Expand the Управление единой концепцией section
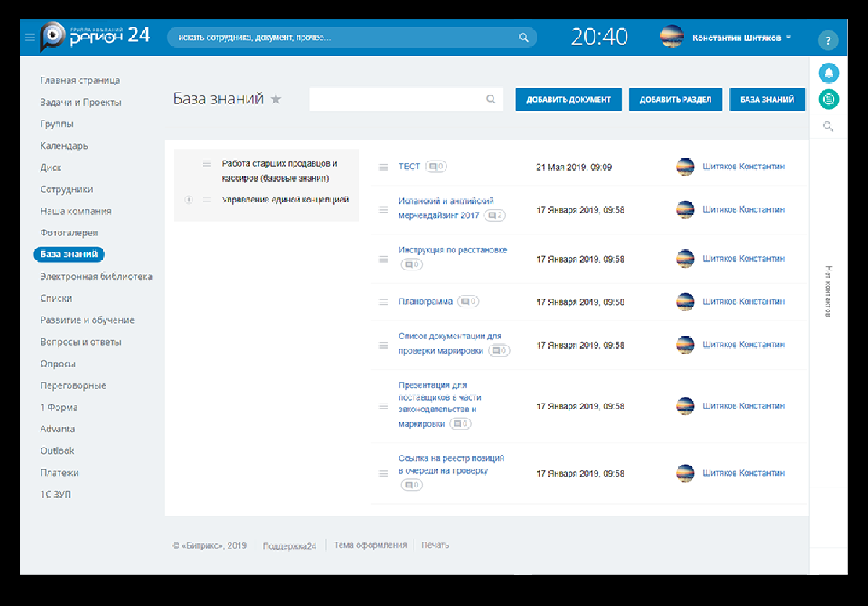868x606 pixels. pyautogui.click(x=189, y=200)
